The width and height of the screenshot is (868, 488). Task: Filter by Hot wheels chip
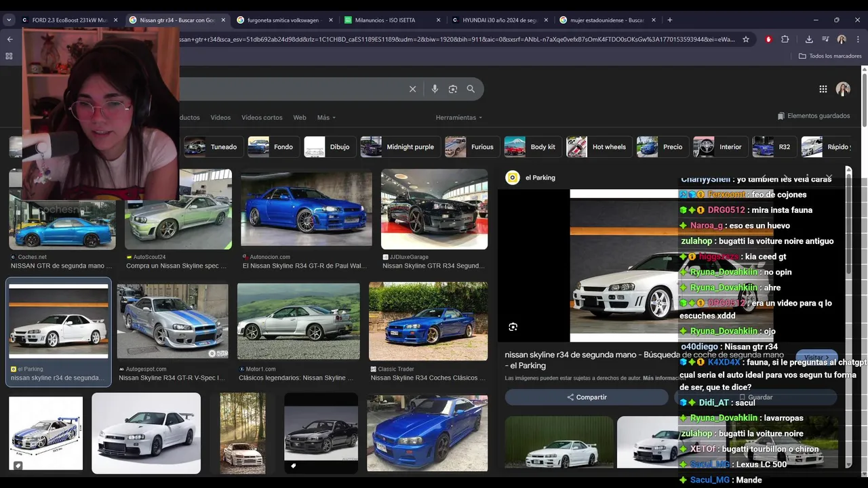click(x=599, y=146)
